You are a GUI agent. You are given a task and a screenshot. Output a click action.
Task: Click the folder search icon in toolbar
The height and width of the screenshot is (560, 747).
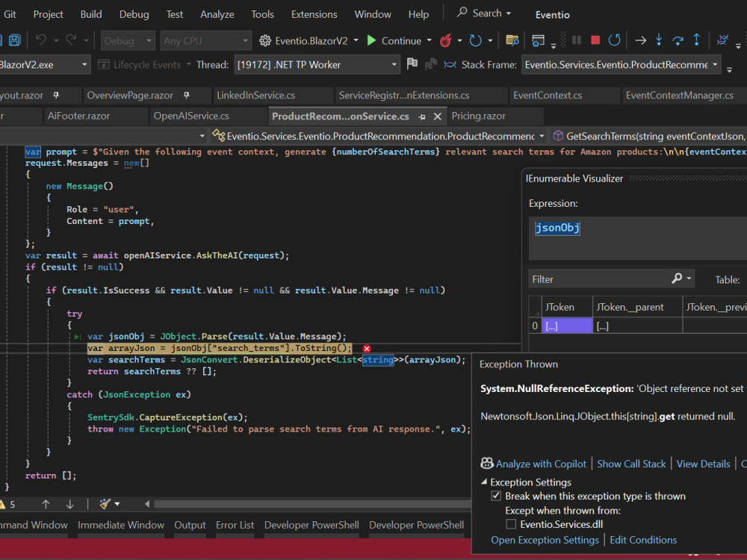(512, 40)
